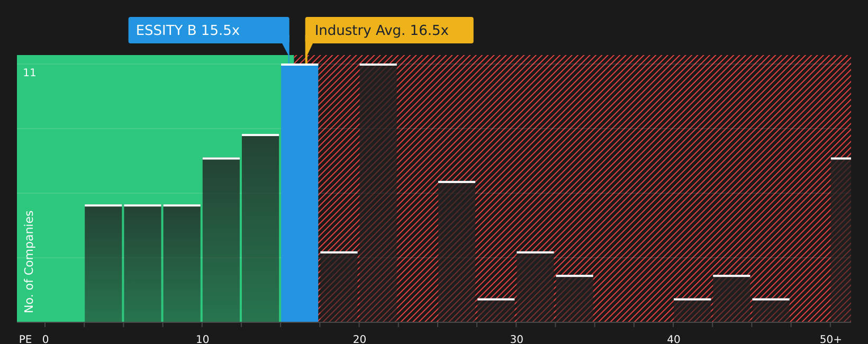Select the bar spanning PE 45 to 47.5

click(771, 310)
